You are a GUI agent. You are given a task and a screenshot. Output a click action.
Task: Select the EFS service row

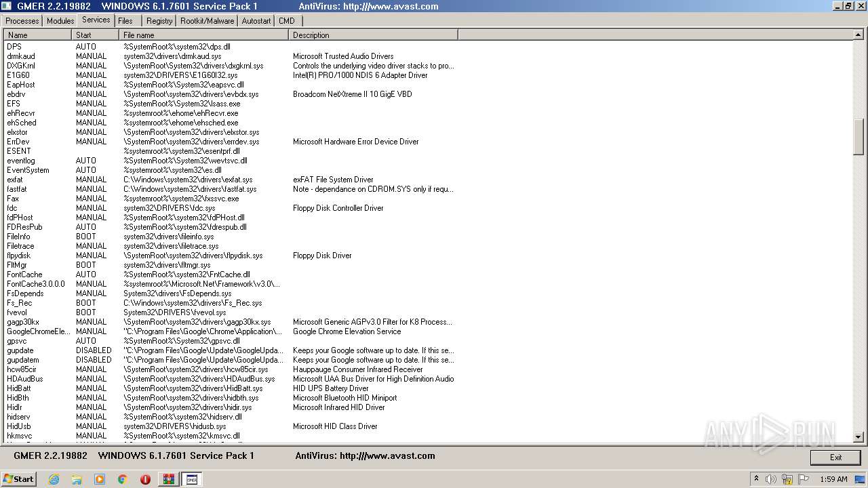231,104
